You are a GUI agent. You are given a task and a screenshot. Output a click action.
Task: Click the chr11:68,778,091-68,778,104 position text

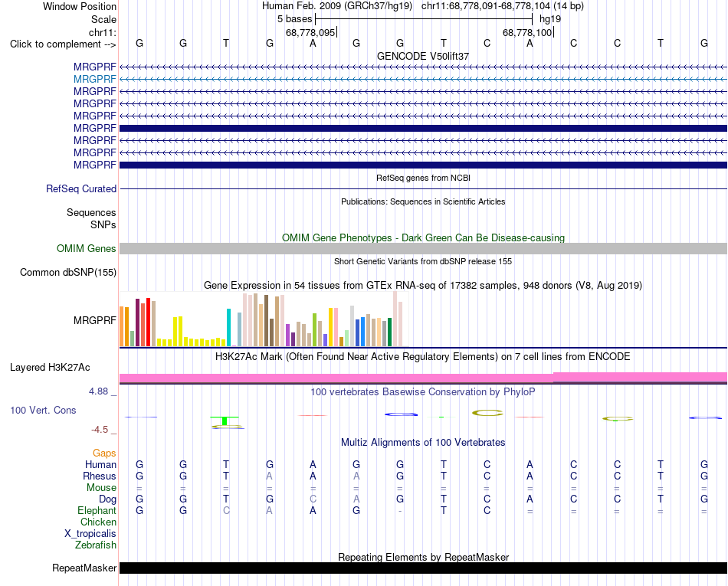click(503, 6)
